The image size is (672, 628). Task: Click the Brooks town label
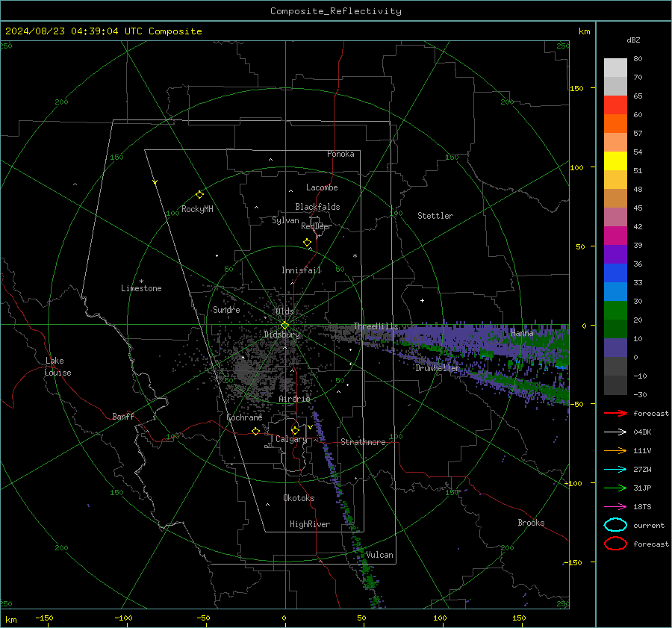[531, 523]
